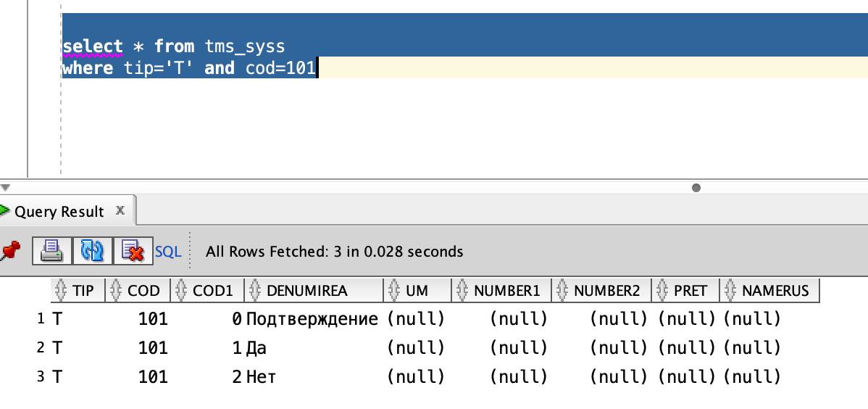Image resolution: width=868 pixels, height=409 pixels.
Task: Click the collapse triangle above the Query Result tab
Action: click(5, 188)
